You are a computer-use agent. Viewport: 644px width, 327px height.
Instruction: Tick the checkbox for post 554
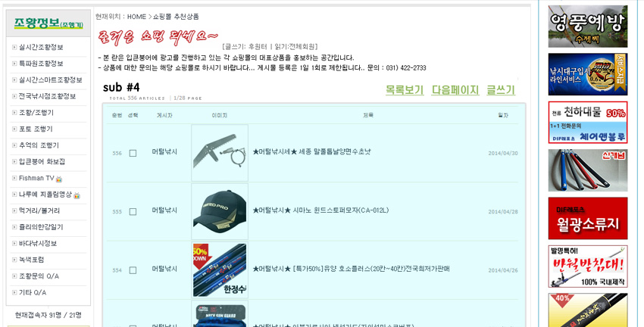(x=133, y=270)
